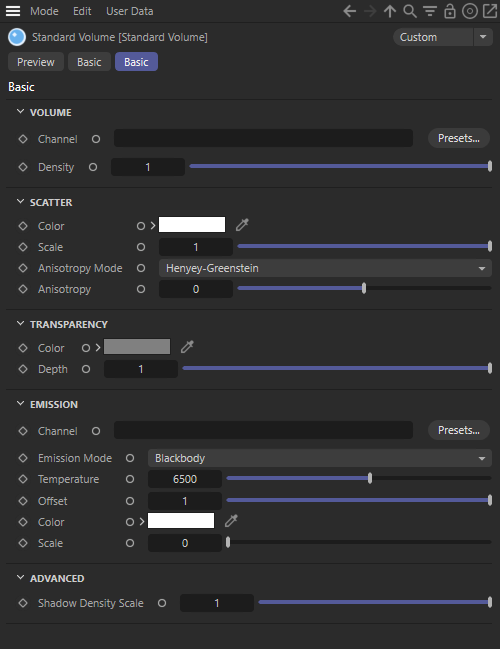This screenshot has height=649, width=500.
Task: Toggle Temperature keyframe diamond
Action: (x=23, y=479)
